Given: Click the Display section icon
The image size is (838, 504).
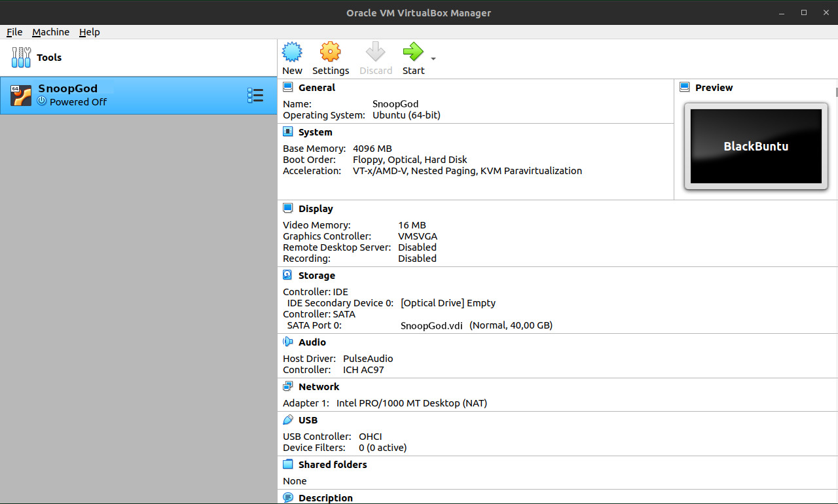Looking at the screenshot, I should tap(288, 208).
